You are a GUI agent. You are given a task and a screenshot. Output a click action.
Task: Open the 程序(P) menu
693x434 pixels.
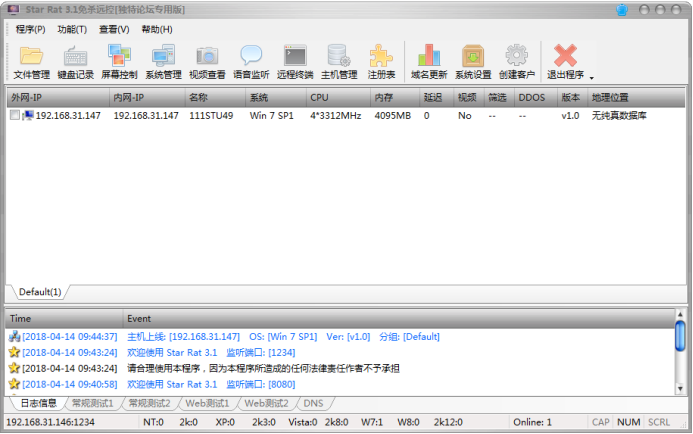(x=30, y=29)
